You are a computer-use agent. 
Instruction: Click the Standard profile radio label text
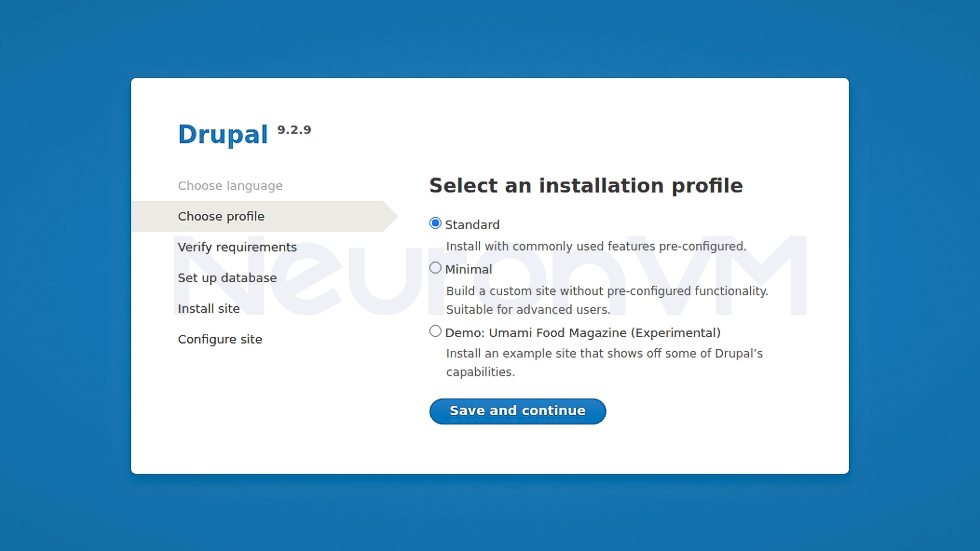coord(472,224)
